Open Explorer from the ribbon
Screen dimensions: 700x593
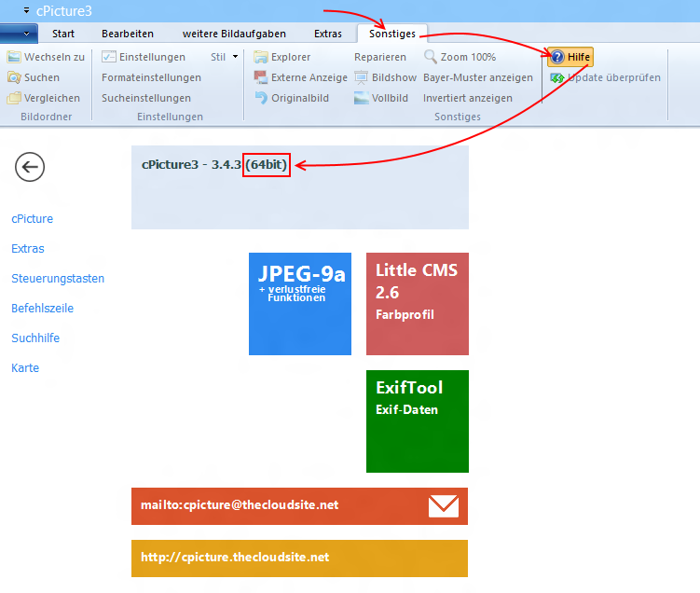[x=282, y=57]
